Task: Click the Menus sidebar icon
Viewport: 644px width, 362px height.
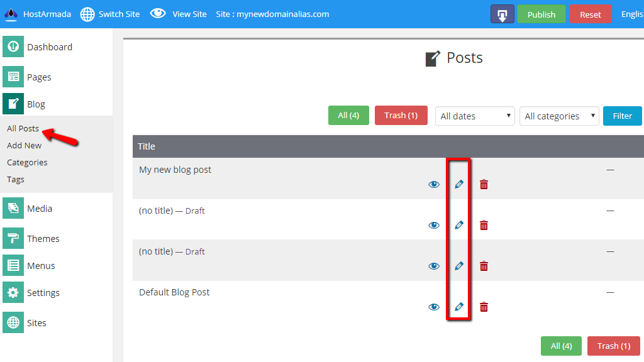Action: coord(13,265)
